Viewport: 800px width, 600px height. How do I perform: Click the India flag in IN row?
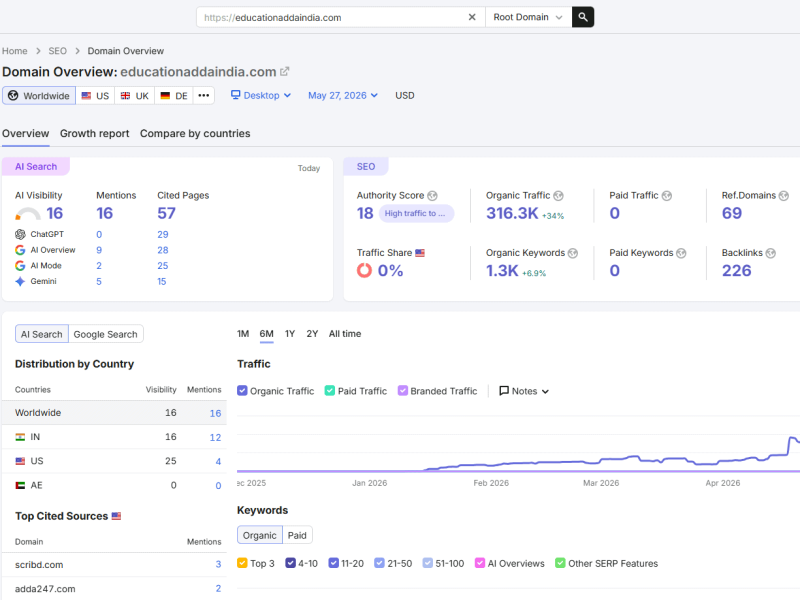(x=20, y=437)
